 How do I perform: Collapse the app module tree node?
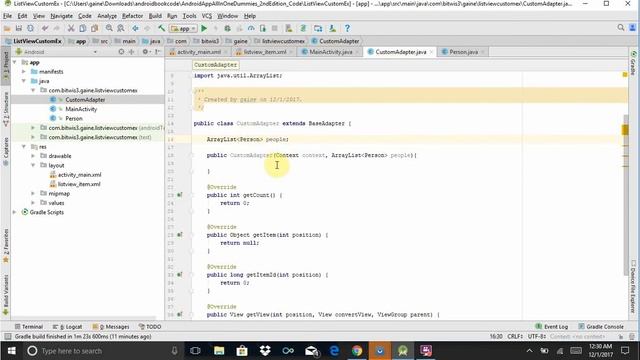pos(15,62)
